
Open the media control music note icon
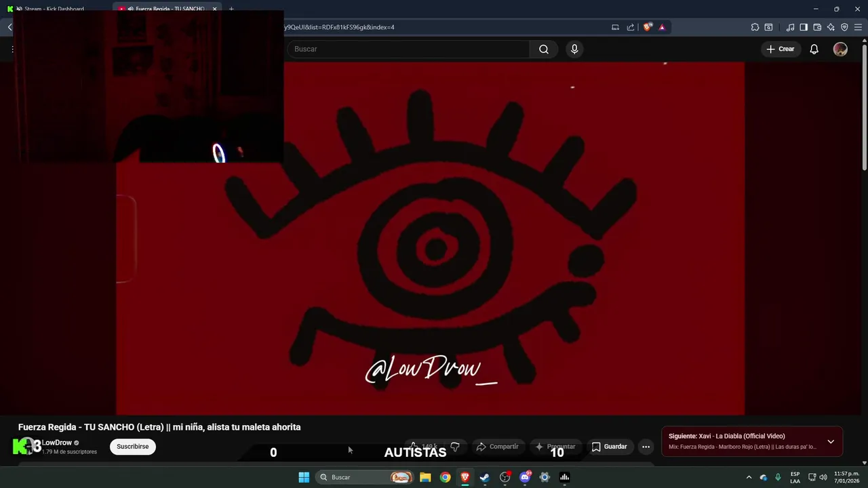coord(790,27)
